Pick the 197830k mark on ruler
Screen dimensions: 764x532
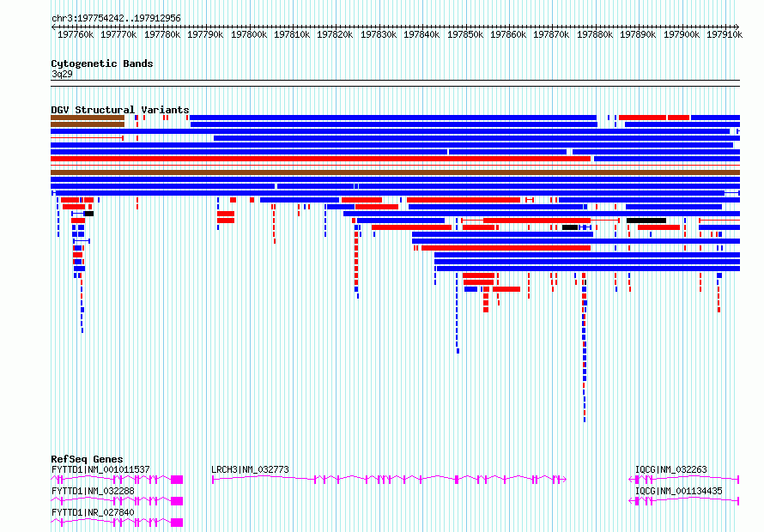point(378,34)
